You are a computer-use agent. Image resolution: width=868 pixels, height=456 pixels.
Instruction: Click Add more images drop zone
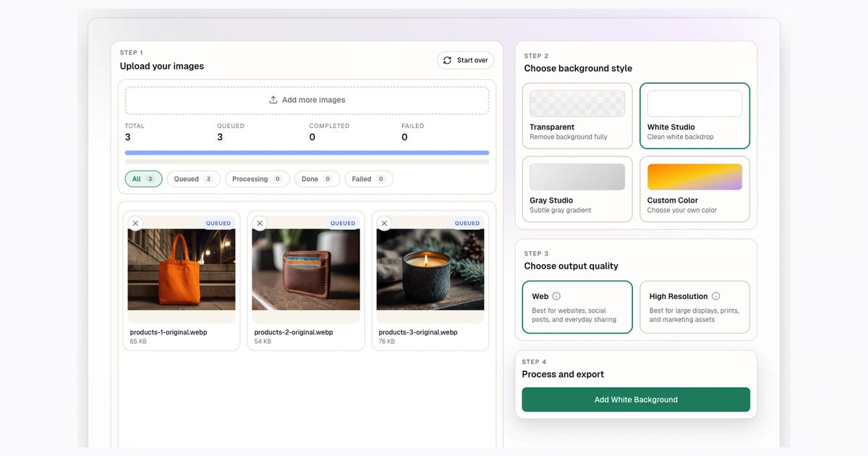pos(307,100)
